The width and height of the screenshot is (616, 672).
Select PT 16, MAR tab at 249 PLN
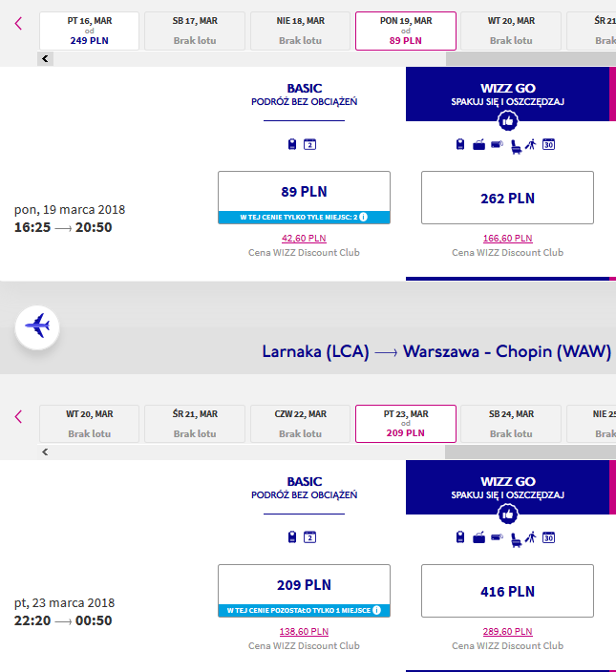click(x=89, y=31)
